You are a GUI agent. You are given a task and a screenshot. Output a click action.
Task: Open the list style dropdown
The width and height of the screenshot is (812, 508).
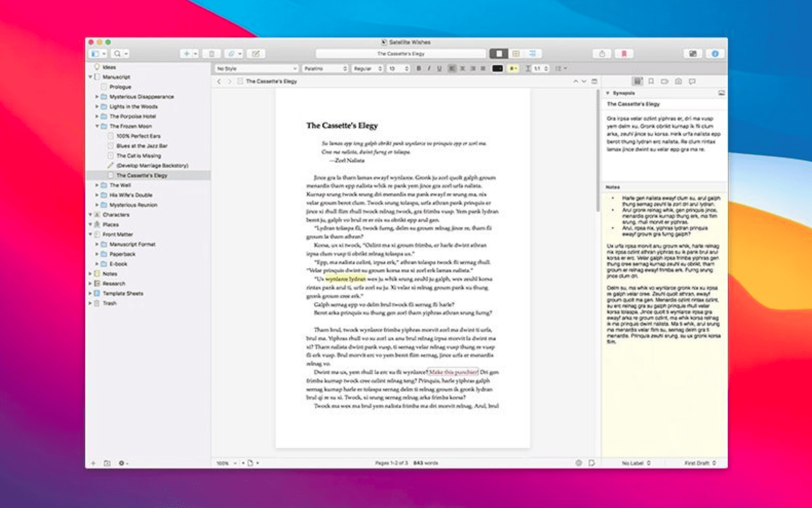point(561,69)
